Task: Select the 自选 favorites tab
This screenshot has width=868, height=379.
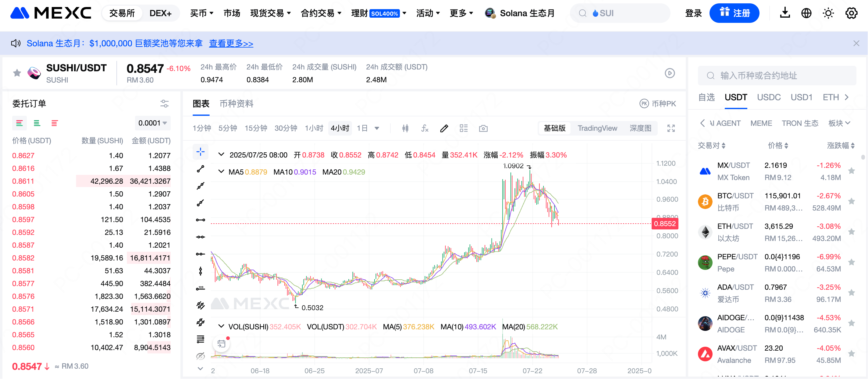Action: [x=706, y=97]
